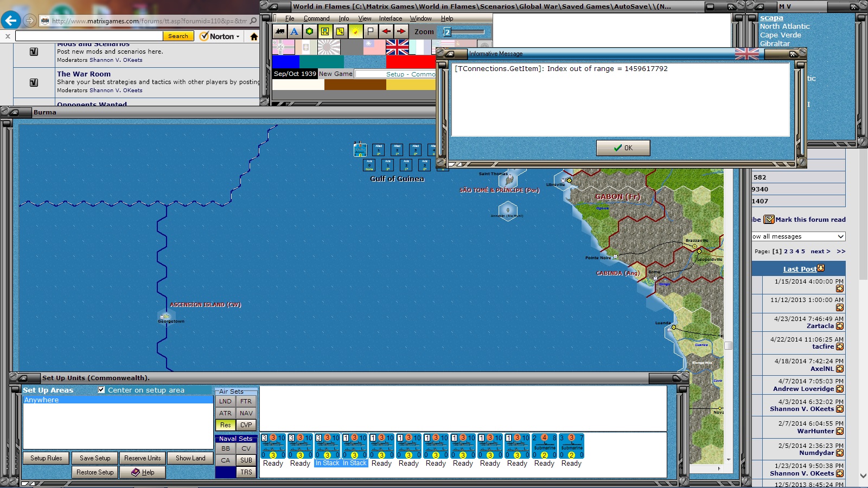Screen dimensions: 868x488
Task: Adjust the Zoom slider handle
Action: click(x=447, y=32)
